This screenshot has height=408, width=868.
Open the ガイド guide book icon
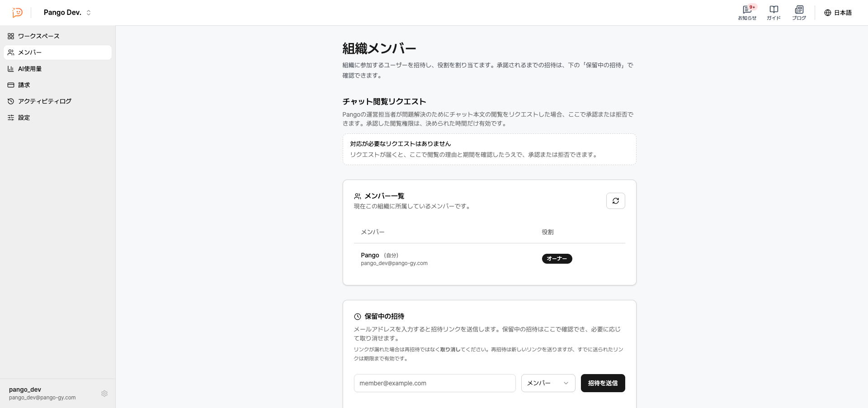pyautogui.click(x=774, y=13)
